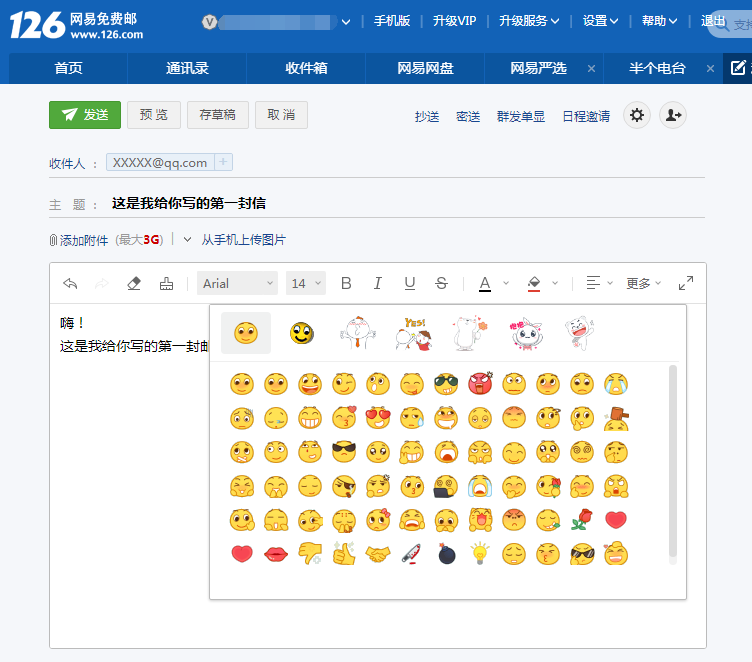752x662 pixels.
Task: Open mail settings gear icon
Action: (x=637, y=116)
